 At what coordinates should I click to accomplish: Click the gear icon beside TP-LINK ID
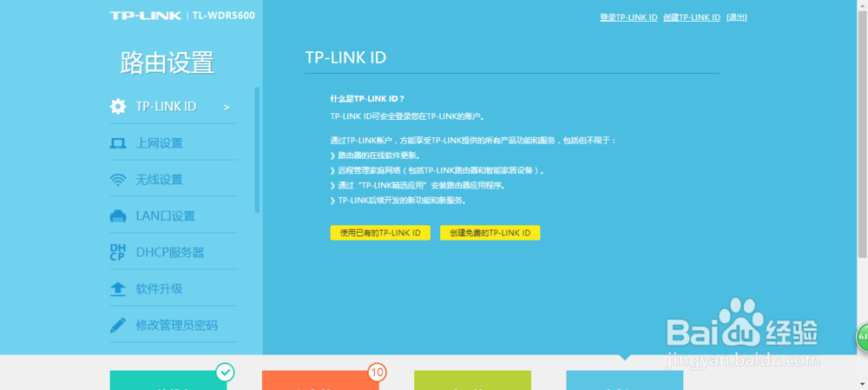coord(118,106)
